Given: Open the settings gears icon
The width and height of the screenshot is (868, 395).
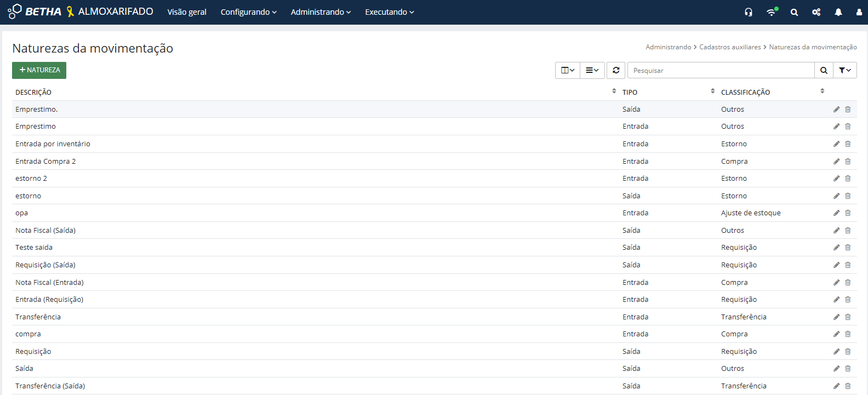Looking at the screenshot, I should point(816,12).
